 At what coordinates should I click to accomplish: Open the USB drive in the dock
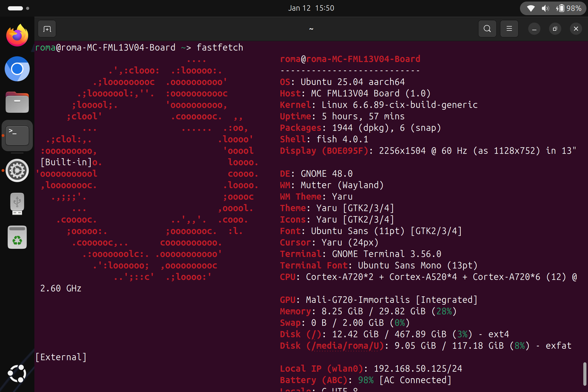(17, 204)
